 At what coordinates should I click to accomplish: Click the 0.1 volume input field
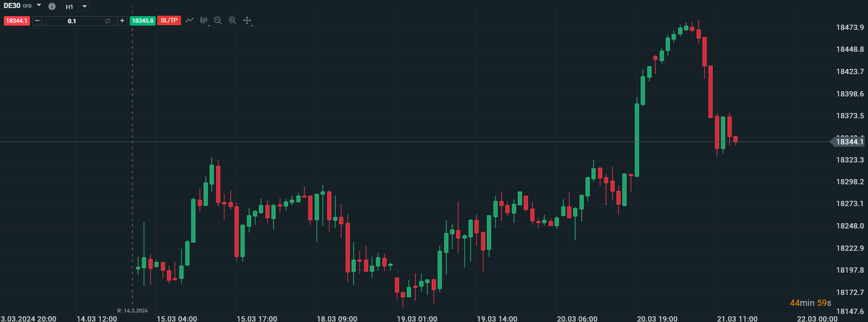(x=72, y=21)
